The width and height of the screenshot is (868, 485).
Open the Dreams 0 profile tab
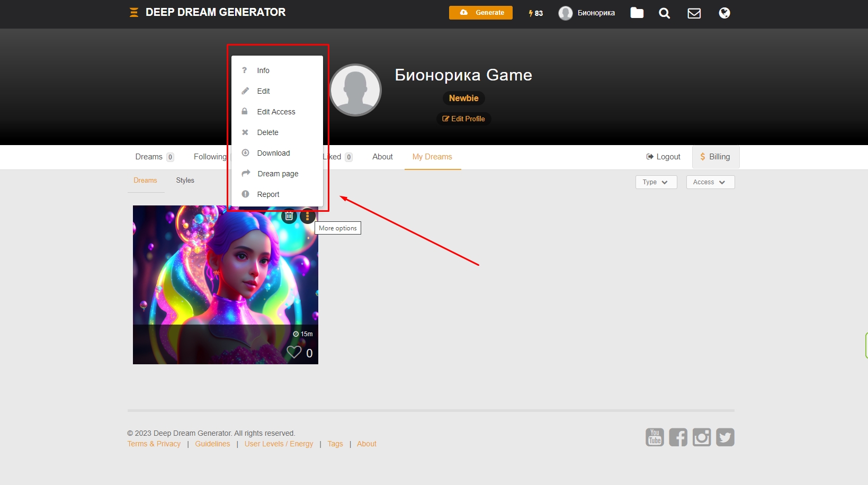(154, 157)
